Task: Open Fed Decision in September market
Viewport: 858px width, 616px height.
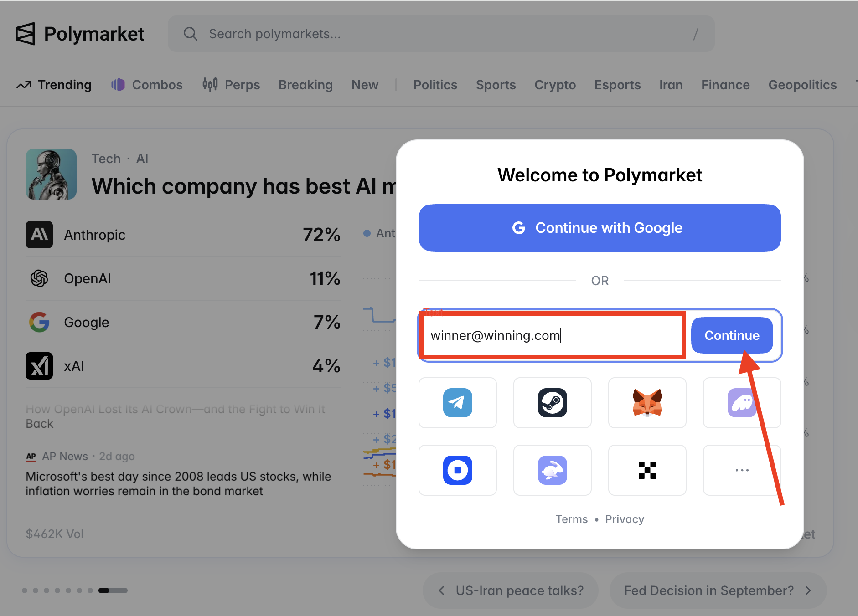Action: point(718,590)
